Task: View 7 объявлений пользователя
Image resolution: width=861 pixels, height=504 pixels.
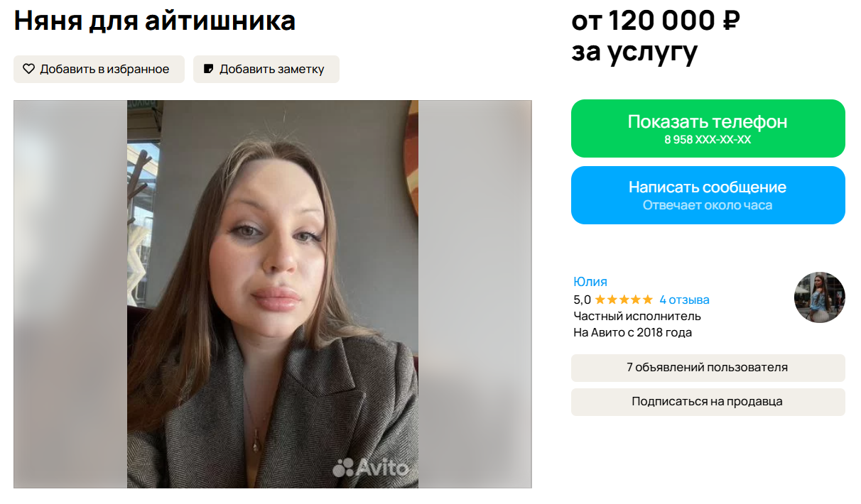Action: [708, 368]
